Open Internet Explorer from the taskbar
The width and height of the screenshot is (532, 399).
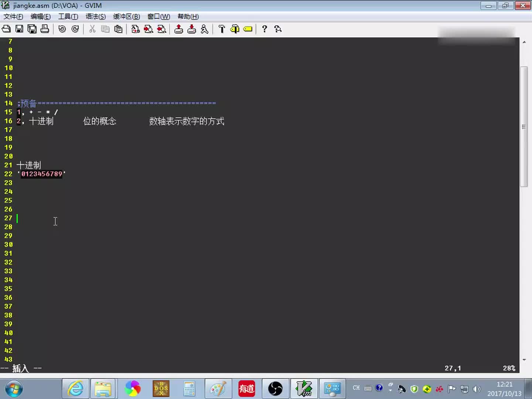coord(75,389)
